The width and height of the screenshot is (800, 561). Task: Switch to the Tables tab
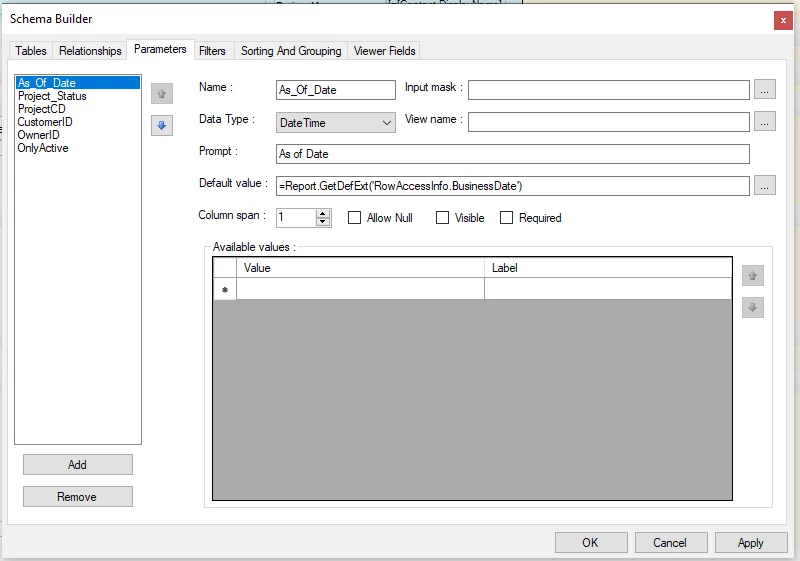[x=31, y=51]
